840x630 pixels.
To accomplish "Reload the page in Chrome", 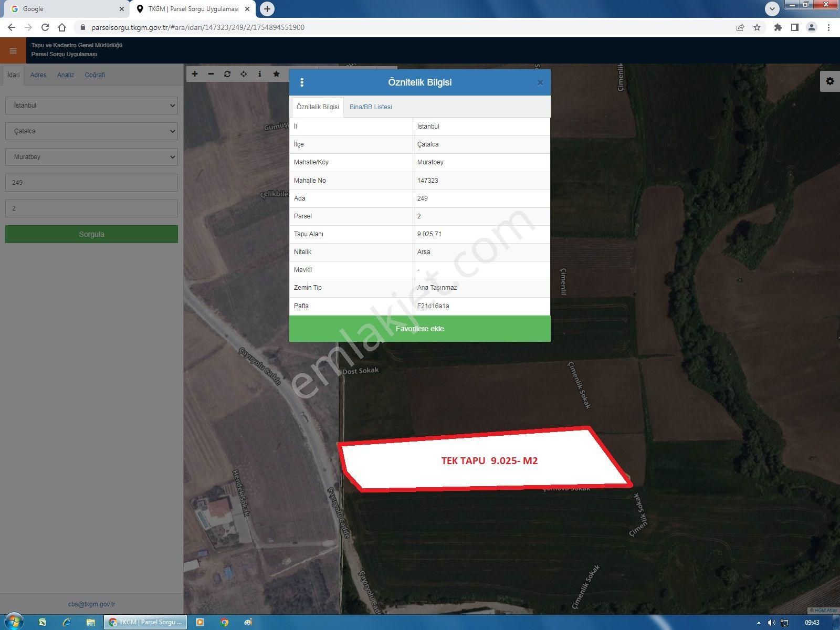I will (45, 27).
